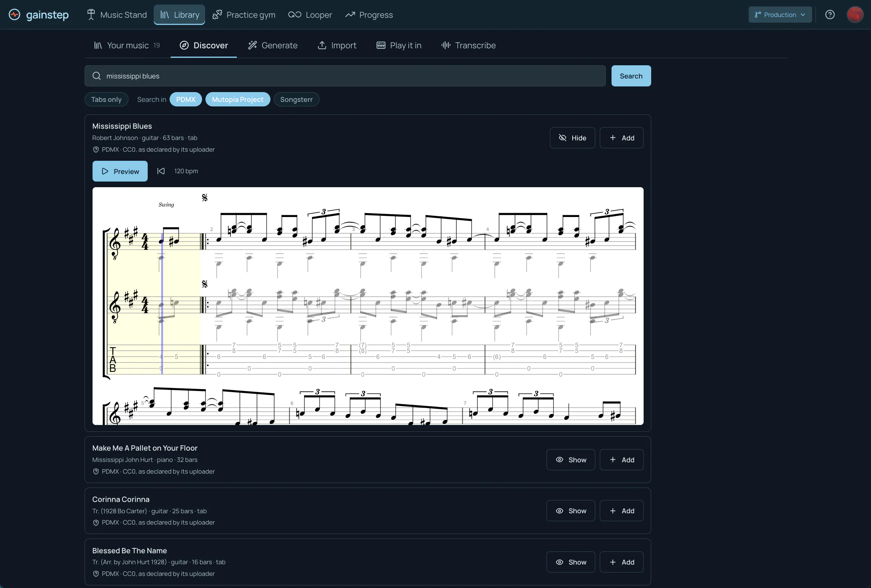Click the branch icon in Production button
The image size is (871, 588).
coord(757,15)
